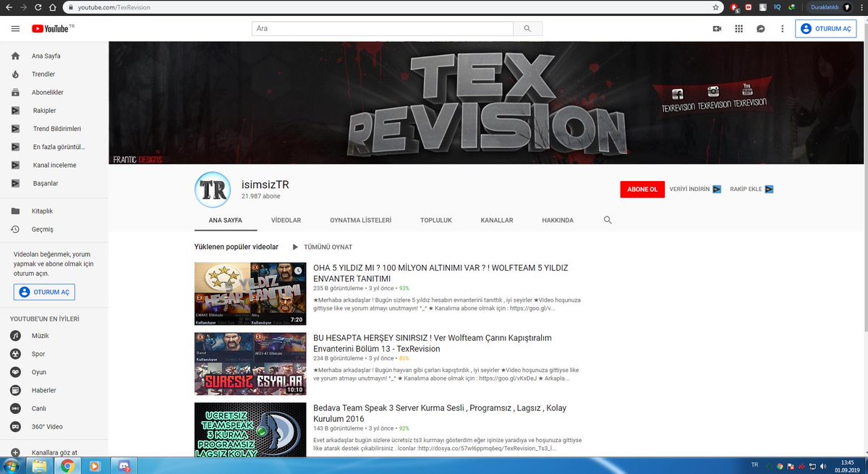
Task: Click OTURUM AÇ button in sidebar
Action: [44, 292]
